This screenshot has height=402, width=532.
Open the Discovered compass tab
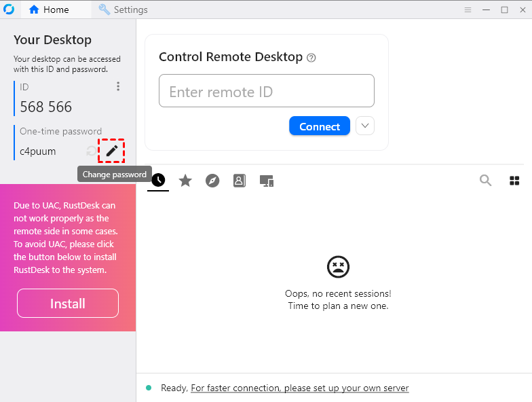212,181
